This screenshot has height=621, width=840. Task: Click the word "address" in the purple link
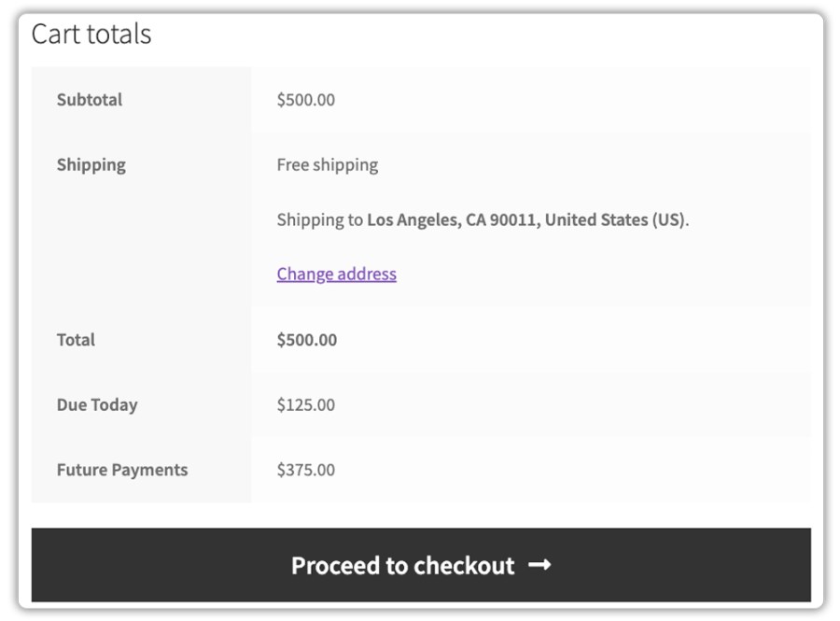366,274
